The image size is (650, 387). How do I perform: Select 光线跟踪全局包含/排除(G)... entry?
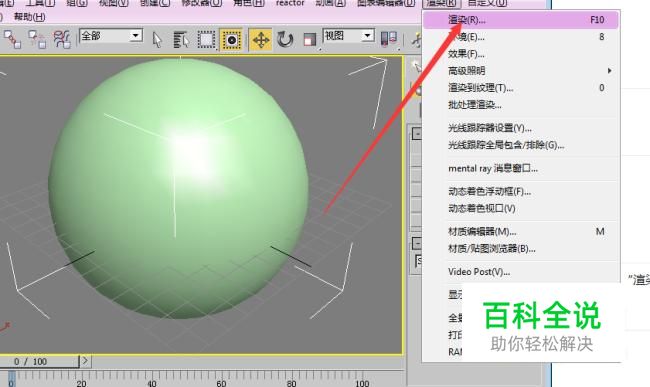(521, 145)
